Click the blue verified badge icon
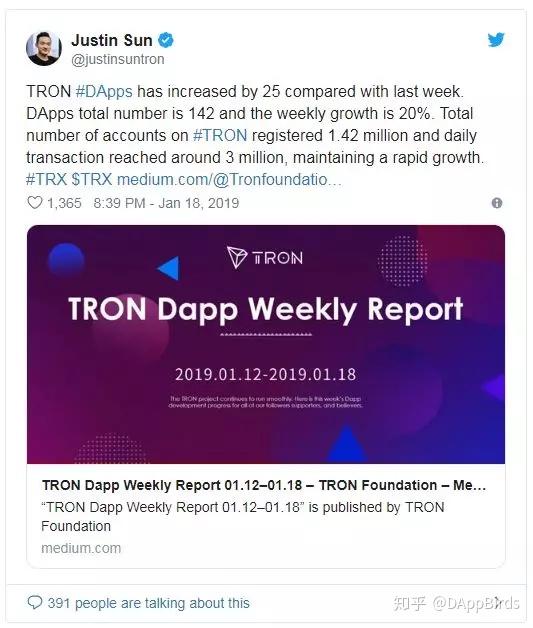 (166, 40)
